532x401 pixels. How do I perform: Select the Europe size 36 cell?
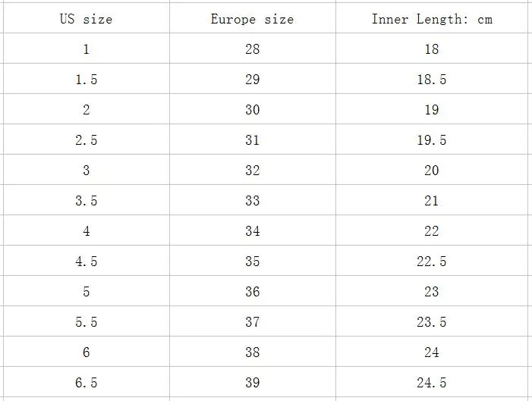252,292
